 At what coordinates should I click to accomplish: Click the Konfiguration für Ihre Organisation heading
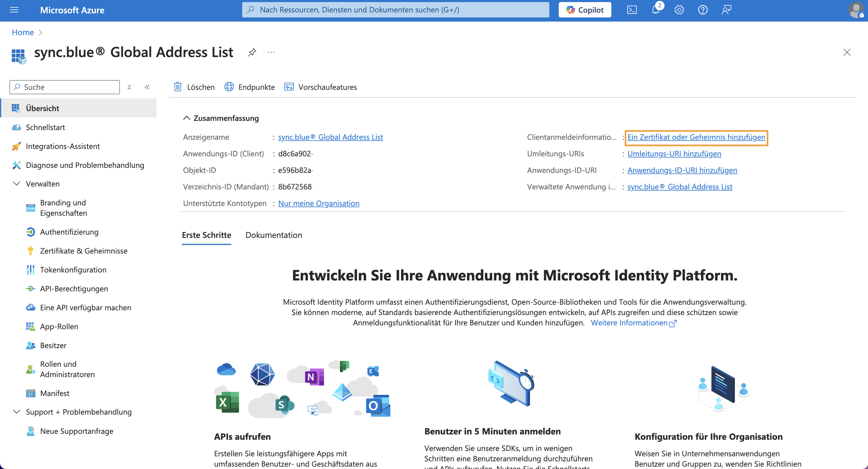[708, 436]
